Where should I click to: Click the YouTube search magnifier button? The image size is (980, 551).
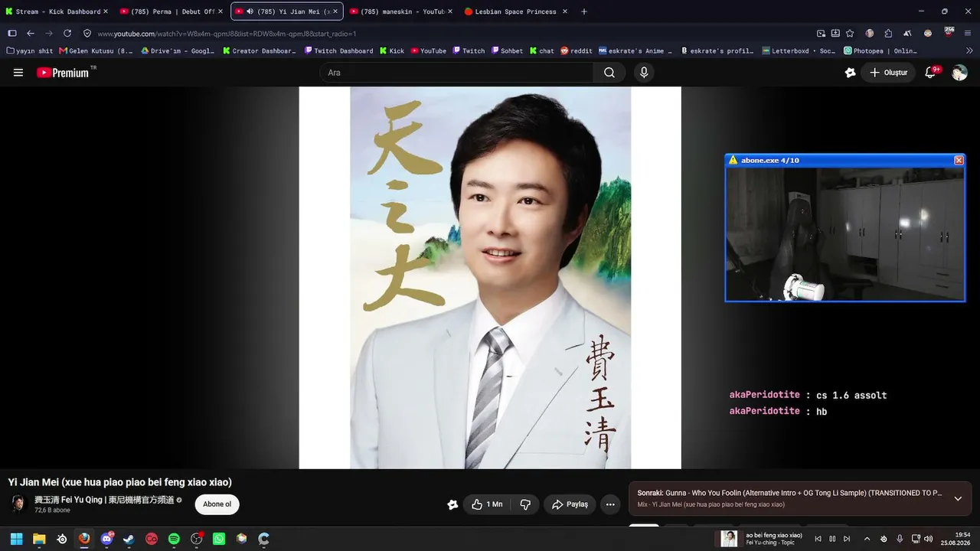tap(609, 73)
